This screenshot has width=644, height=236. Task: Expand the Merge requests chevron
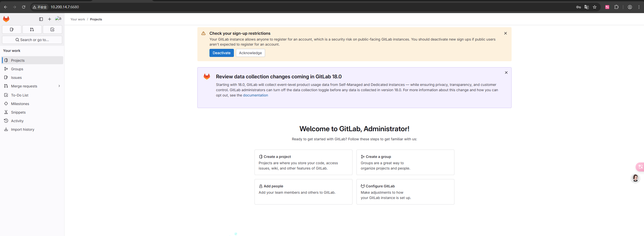pyautogui.click(x=59, y=86)
